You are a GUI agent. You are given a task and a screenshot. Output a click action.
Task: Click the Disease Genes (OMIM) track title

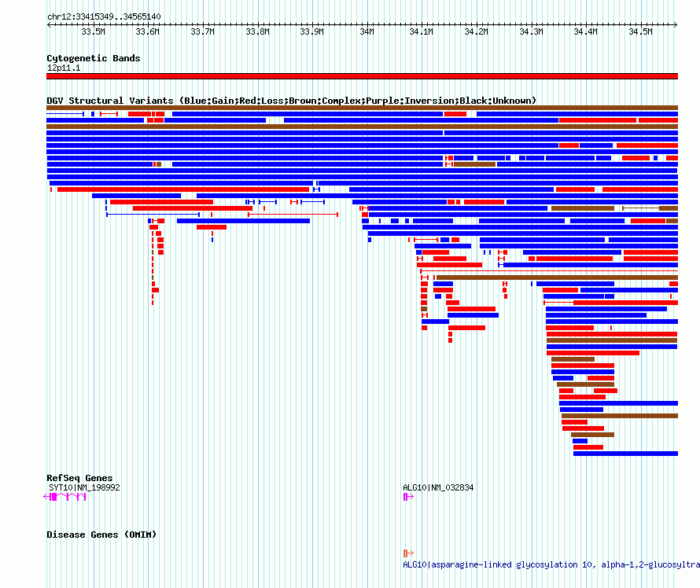pyautogui.click(x=101, y=535)
